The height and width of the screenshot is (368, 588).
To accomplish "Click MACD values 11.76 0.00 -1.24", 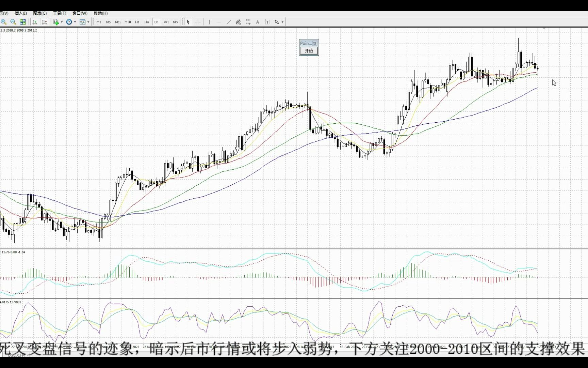I will pyautogui.click(x=13, y=252).
